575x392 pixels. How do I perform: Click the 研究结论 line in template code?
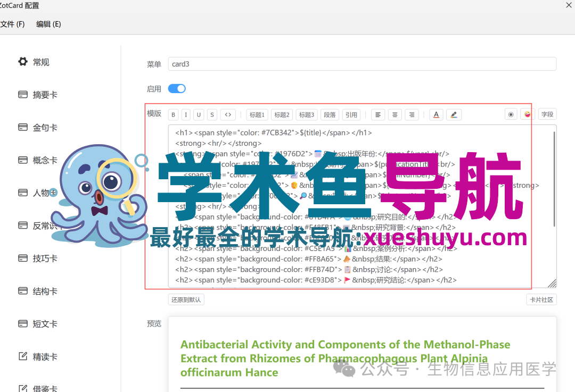(316, 280)
